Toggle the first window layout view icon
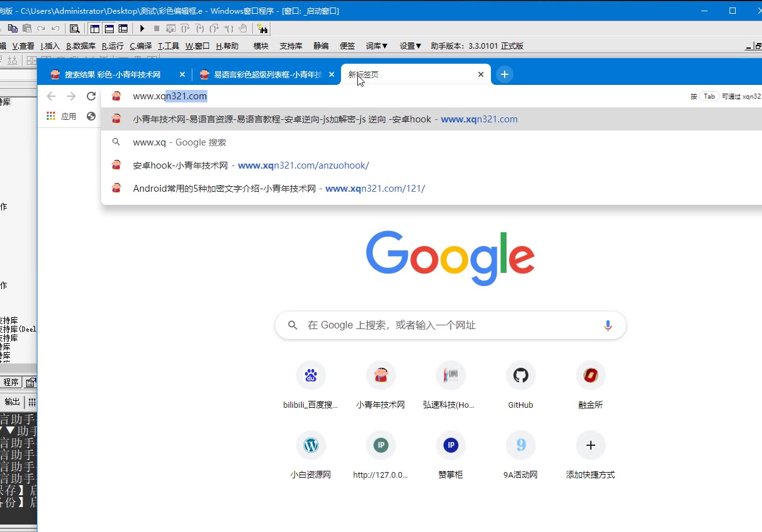The width and height of the screenshot is (762, 532). [x=95, y=28]
